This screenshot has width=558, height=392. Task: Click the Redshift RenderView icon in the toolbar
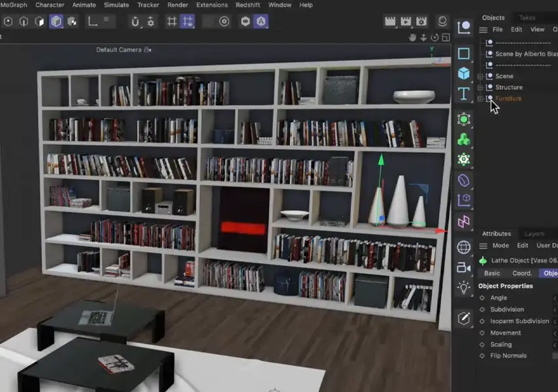442,21
